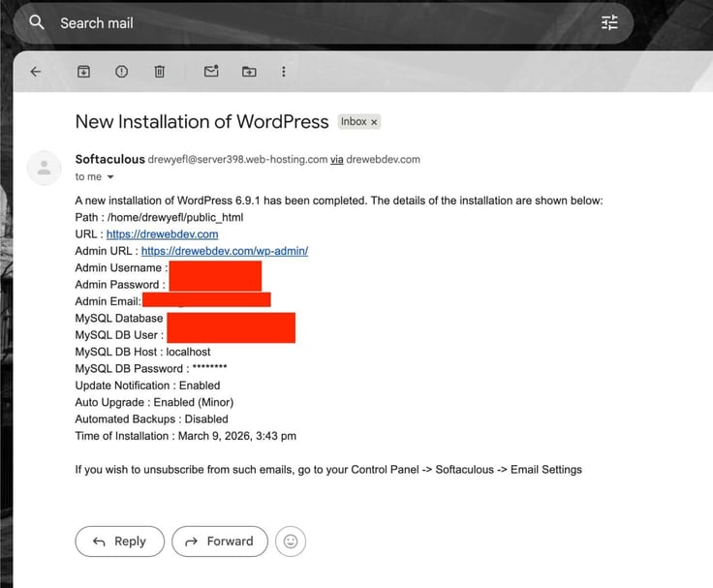Click the email subject 'New Installation of WordPress'

click(201, 122)
